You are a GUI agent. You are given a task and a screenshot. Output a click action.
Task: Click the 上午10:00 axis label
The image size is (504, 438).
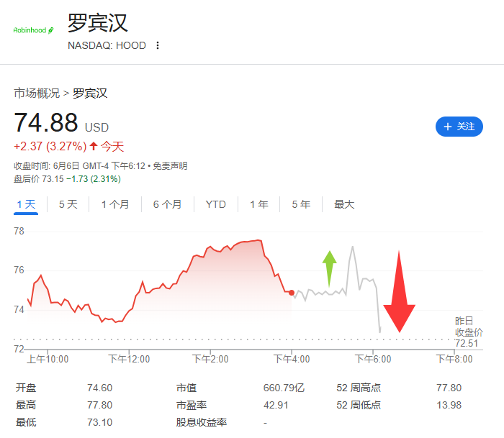point(48,359)
